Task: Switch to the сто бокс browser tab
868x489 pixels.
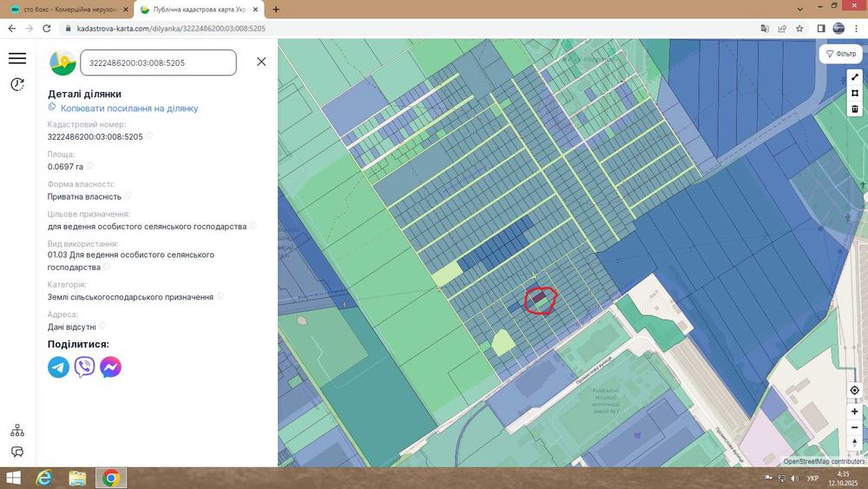Action: [68, 10]
